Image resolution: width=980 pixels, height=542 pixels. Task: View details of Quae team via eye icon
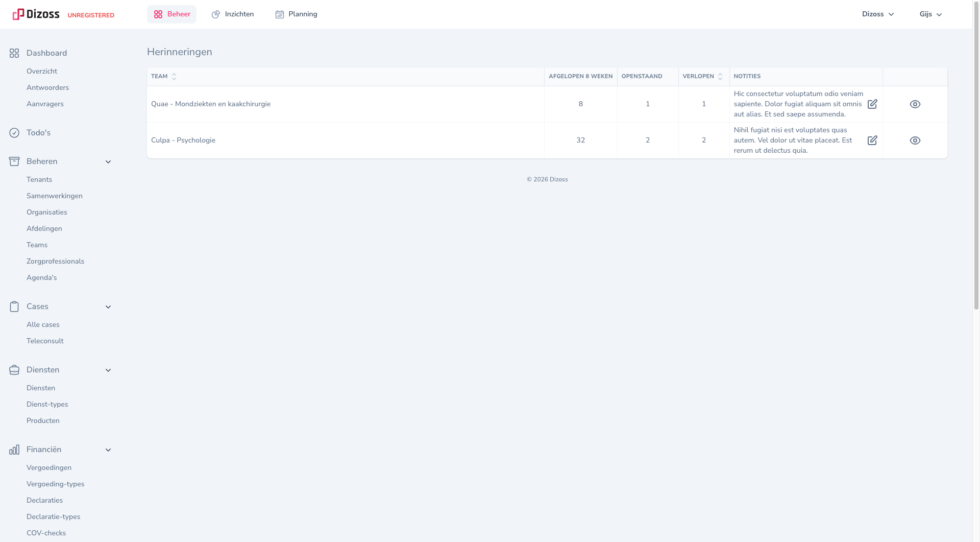click(915, 104)
